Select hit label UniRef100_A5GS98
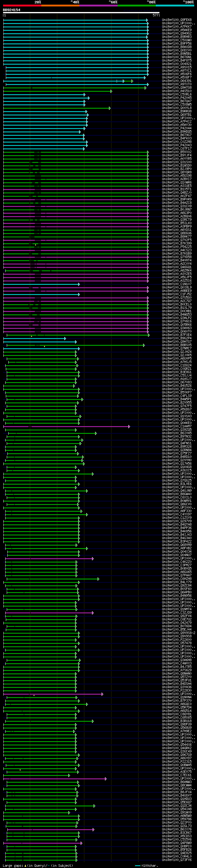 177,176
